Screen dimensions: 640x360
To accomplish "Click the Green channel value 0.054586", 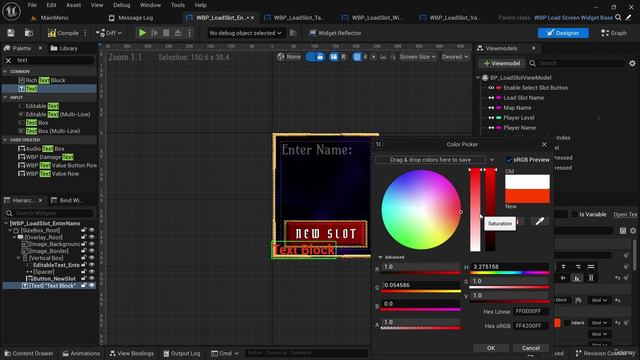I will click(421, 285).
